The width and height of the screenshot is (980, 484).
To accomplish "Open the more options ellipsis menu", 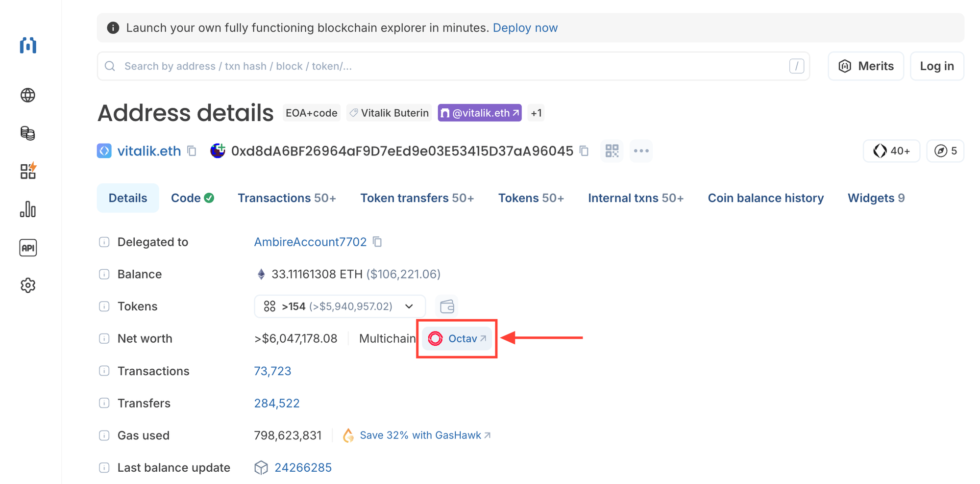I will tap(641, 151).
